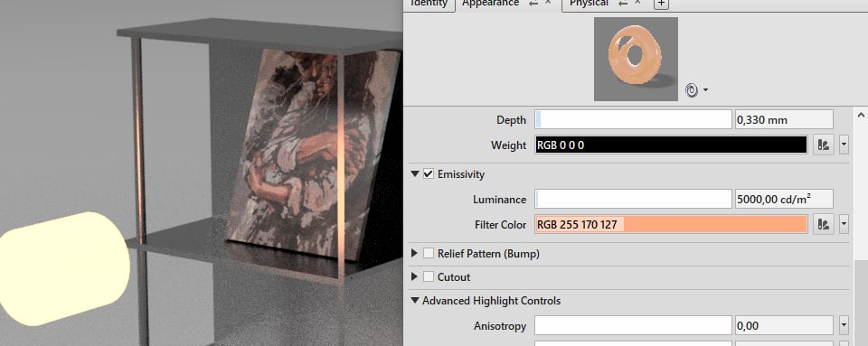Edit the Anisotropy value 0,00
Screen dimensions: 868x346
click(x=784, y=325)
